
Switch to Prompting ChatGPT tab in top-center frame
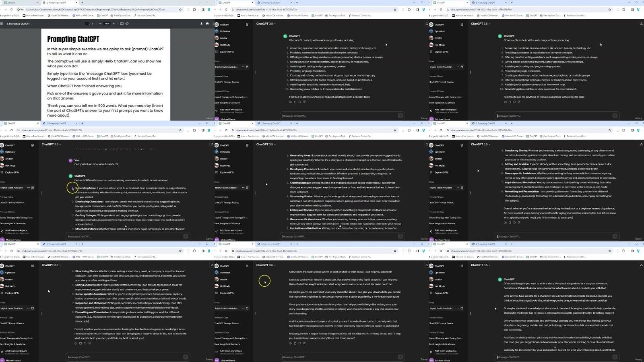point(275,3)
